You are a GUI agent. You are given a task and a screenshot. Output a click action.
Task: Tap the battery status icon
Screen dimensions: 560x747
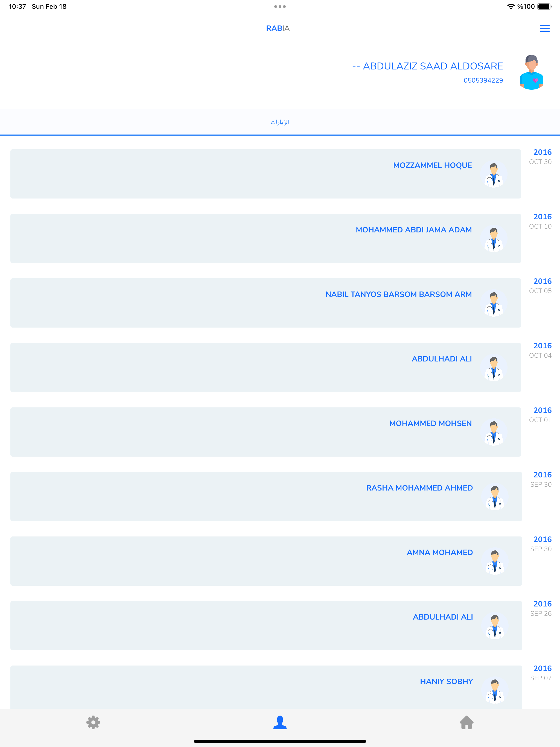[x=544, y=6]
